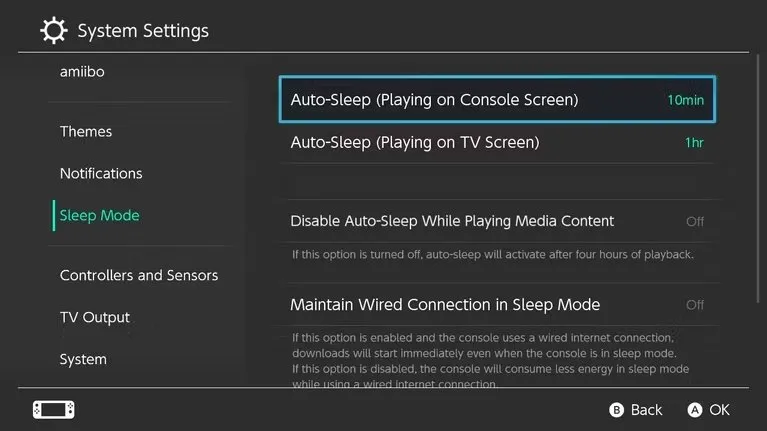Click the System Settings gear icon
The height and width of the screenshot is (431, 767).
point(54,30)
